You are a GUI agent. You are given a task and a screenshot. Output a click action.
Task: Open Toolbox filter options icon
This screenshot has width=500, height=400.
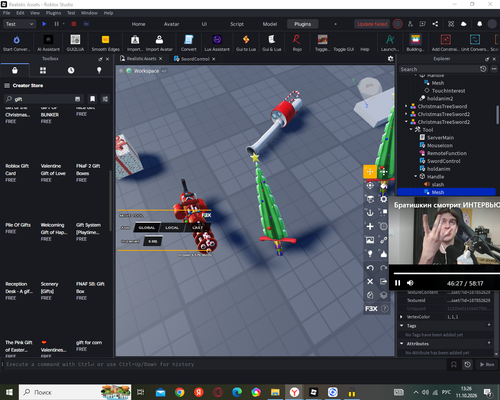[x=105, y=99]
